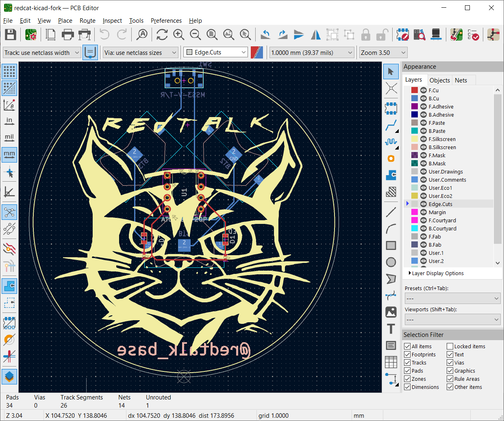
Task: Open the Inspect menu
Action: pos(112,21)
